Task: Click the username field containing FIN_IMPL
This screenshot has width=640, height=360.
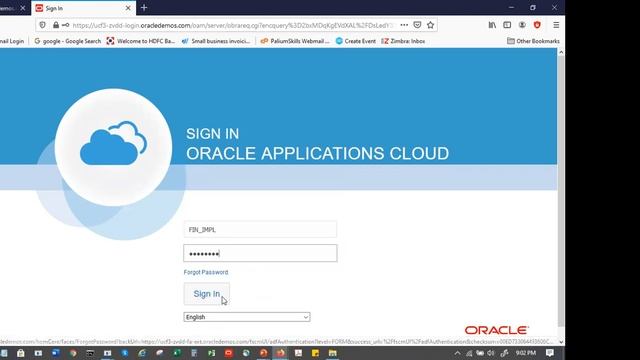Action: [260, 229]
